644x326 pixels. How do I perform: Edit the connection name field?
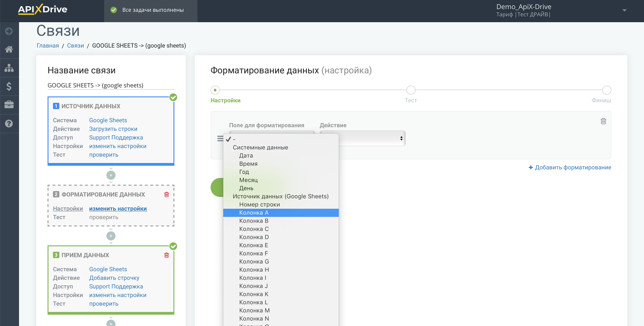pos(111,85)
